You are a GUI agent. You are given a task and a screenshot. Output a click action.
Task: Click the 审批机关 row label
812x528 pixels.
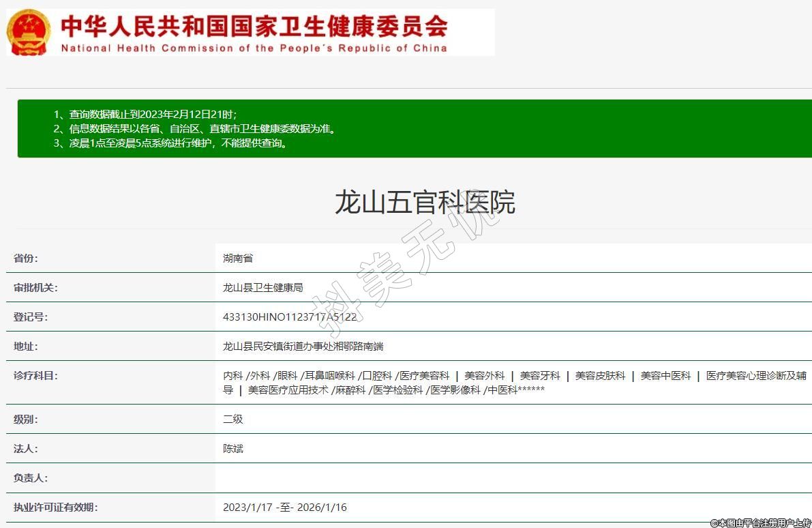coord(35,288)
